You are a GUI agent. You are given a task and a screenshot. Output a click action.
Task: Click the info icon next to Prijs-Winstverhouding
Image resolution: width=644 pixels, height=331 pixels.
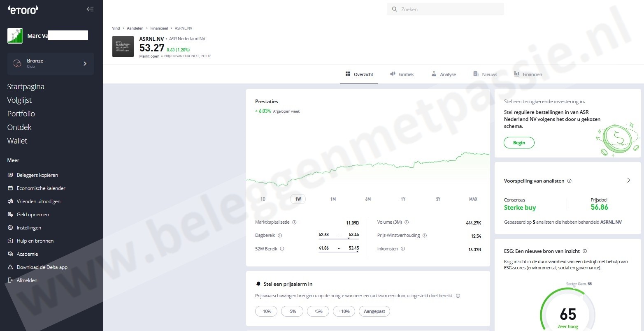click(425, 236)
